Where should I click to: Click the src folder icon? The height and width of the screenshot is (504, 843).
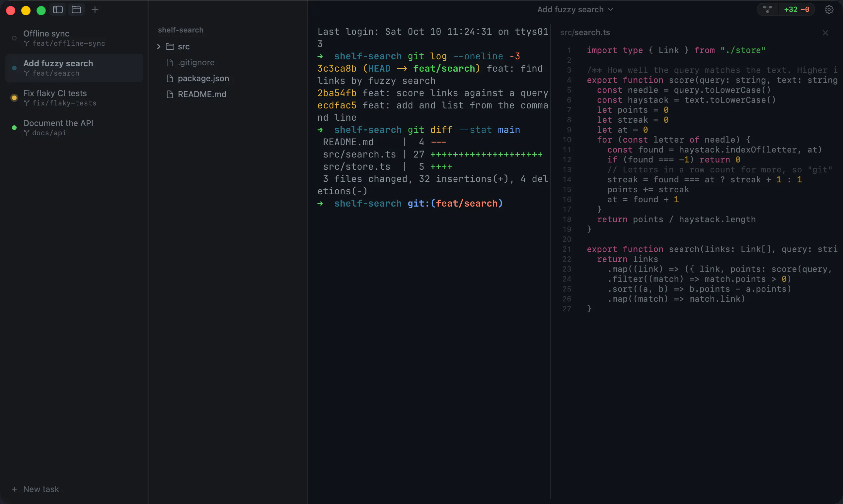click(170, 46)
